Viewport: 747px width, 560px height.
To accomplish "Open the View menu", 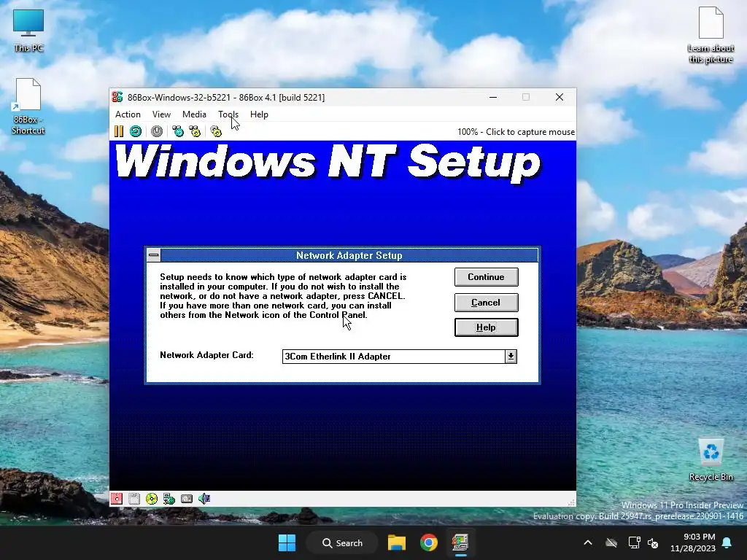I will coord(161,114).
